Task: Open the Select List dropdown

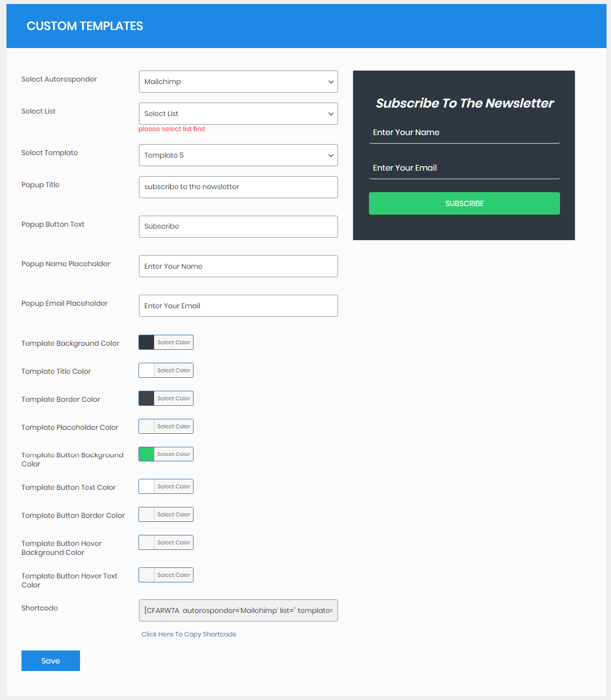Action: (x=238, y=114)
